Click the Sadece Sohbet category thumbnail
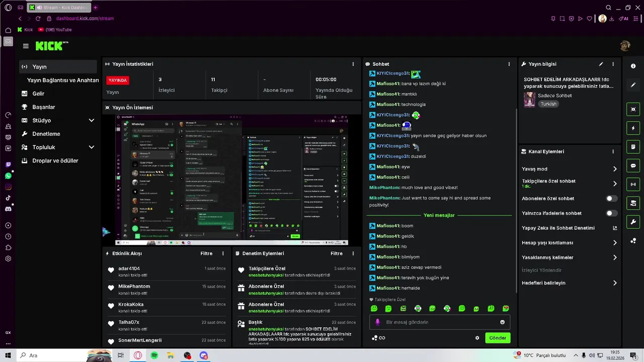 (529, 100)
